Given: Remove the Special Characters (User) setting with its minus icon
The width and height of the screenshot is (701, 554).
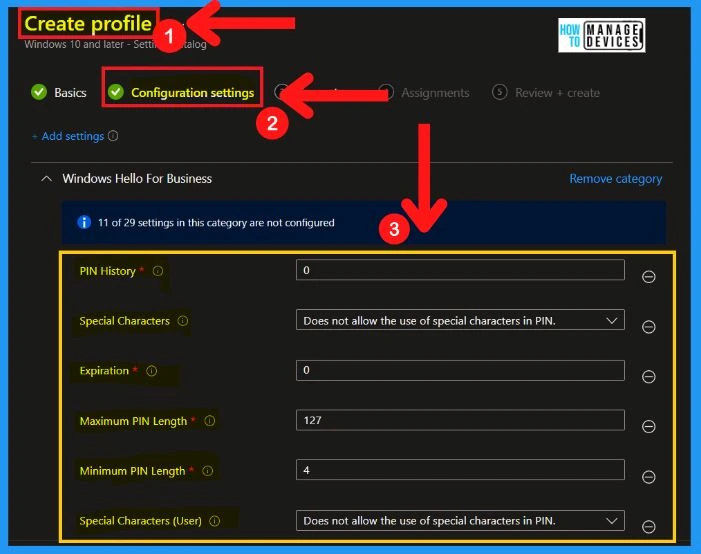Looking at the screenshot, I should click(649, 527).
